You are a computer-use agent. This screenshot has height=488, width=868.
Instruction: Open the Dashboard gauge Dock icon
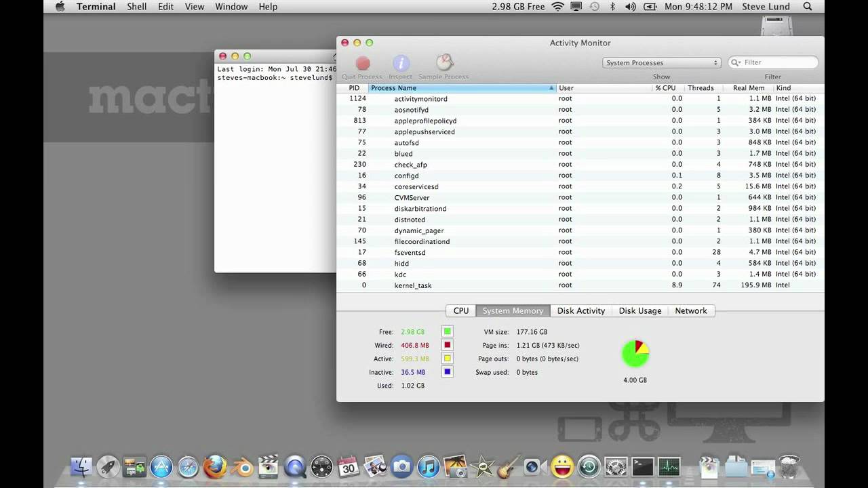click(321, 466)
